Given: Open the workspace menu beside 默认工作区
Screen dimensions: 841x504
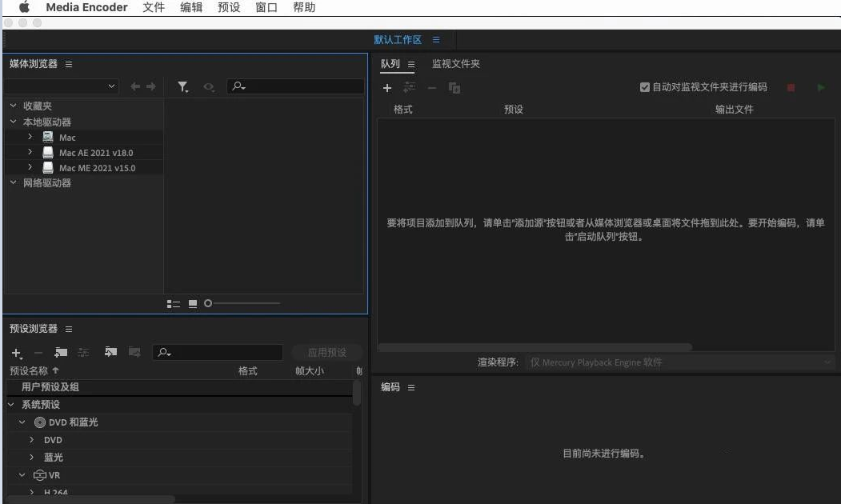Looking at the screenshot, I should coord(436,40).
